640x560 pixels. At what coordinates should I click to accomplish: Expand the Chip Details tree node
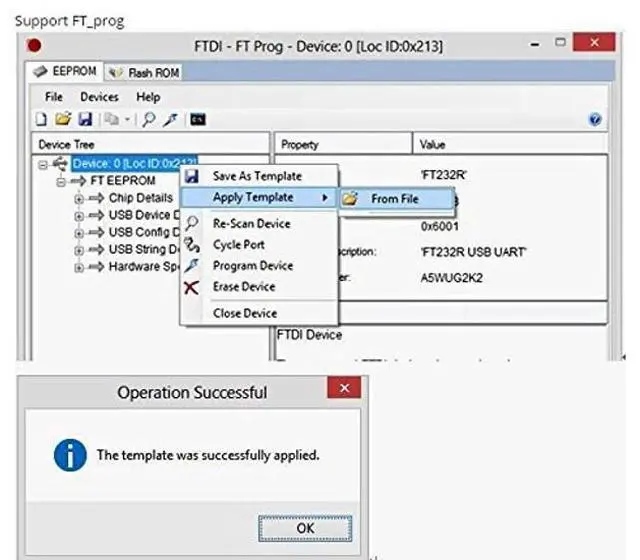78,198
